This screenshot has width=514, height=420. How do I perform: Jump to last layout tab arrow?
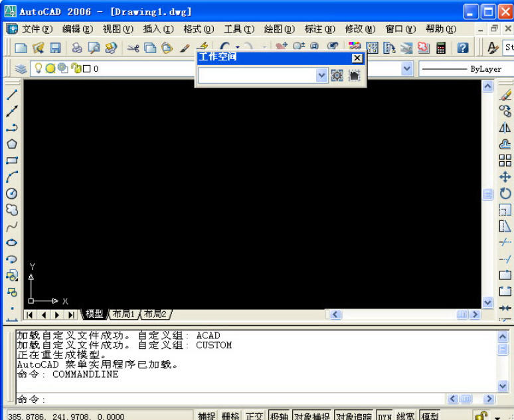point(71,315)
